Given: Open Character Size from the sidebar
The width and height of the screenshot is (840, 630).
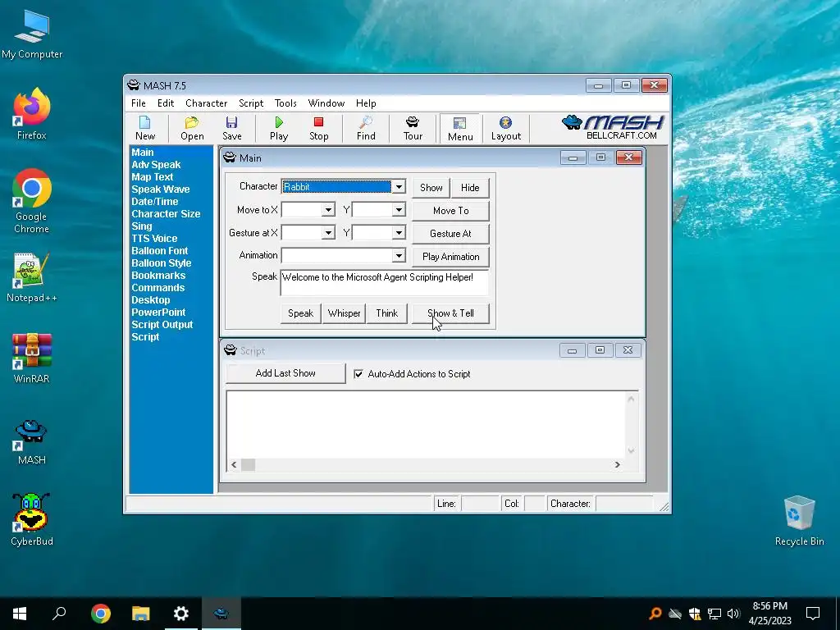Looking at the screenshot, I should pyautogui.click(x=166, y=214).
